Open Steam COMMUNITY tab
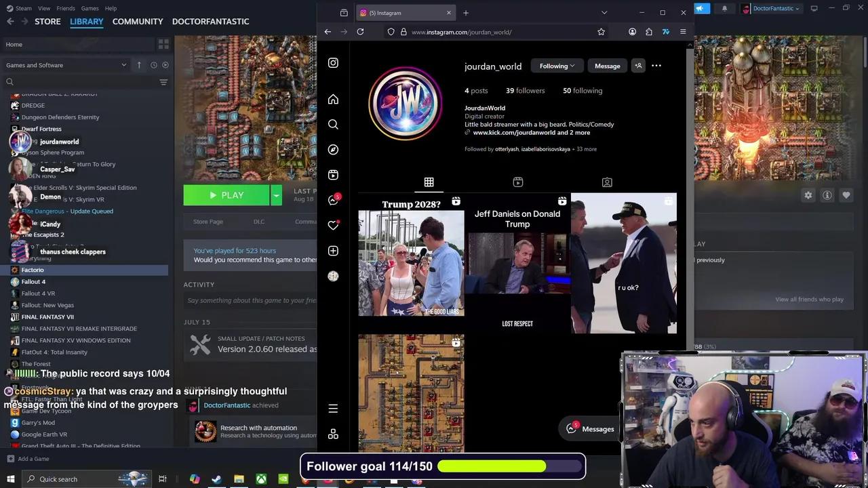868x488 pixels. click(138, 22)
